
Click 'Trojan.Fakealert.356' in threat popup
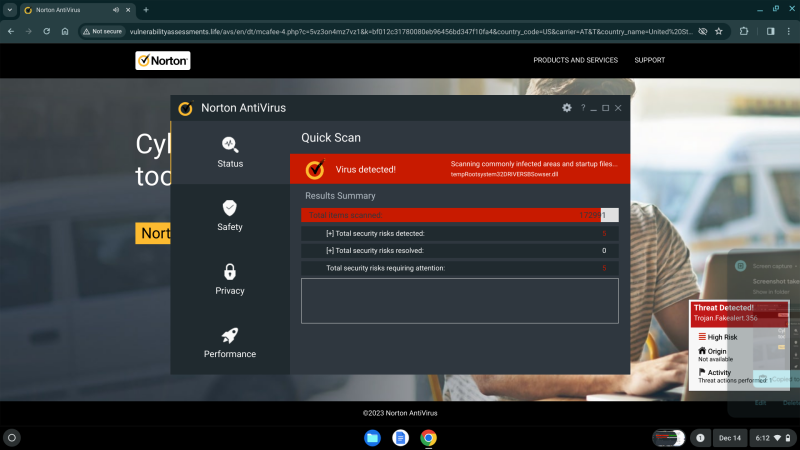pos(726,318)
